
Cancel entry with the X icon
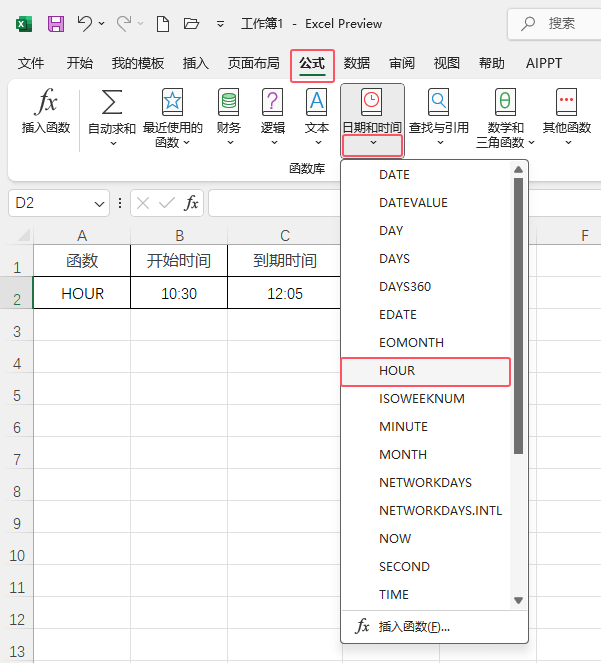pos(143,203)
